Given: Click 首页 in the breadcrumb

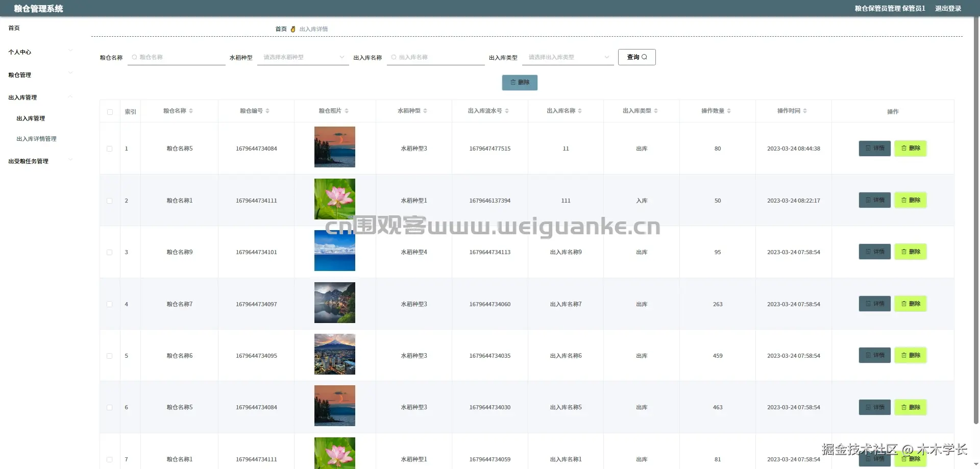Looking at the screenshot, I should [x=281, y=29].
